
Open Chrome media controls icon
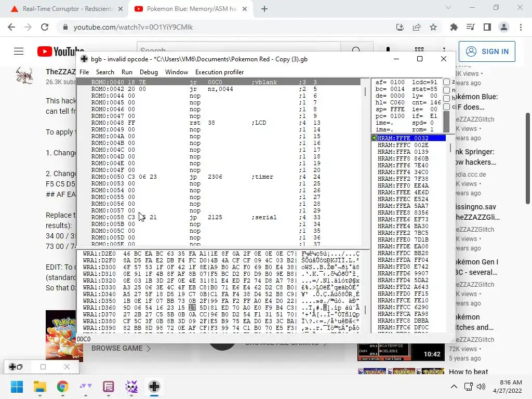pos(471,27)
